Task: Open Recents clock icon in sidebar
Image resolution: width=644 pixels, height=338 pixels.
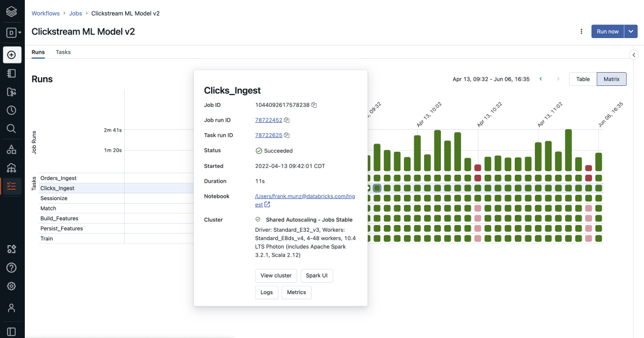Action: coord(12,110)
